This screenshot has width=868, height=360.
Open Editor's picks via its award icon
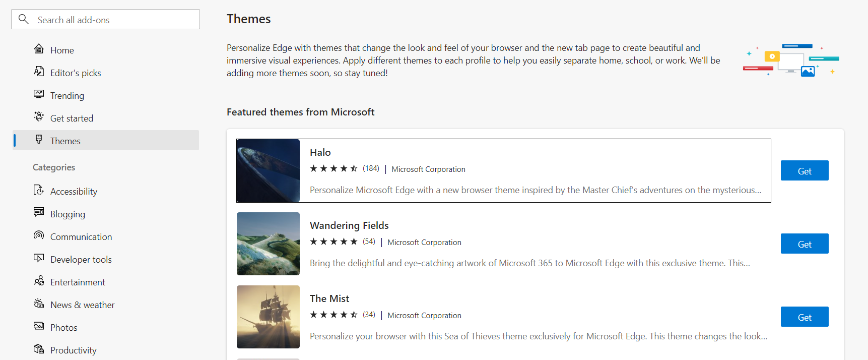[39, 72]
